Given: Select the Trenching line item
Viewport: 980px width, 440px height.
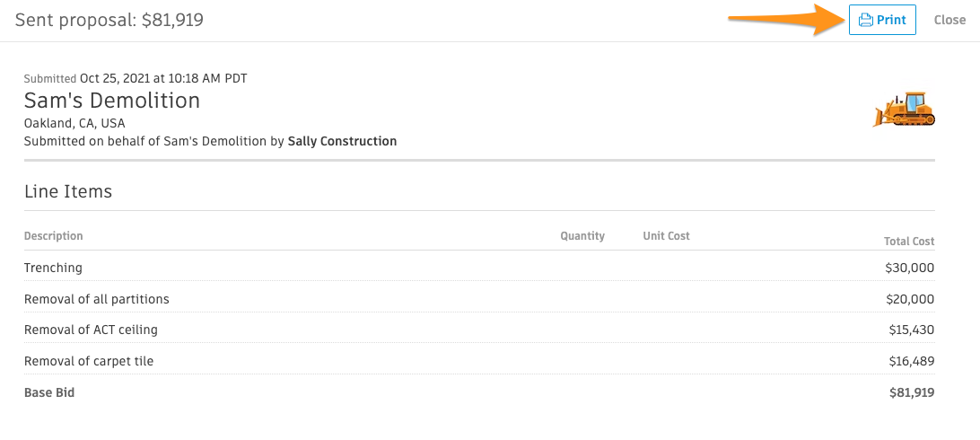Looking at the screenshot, I should (53, 268).
